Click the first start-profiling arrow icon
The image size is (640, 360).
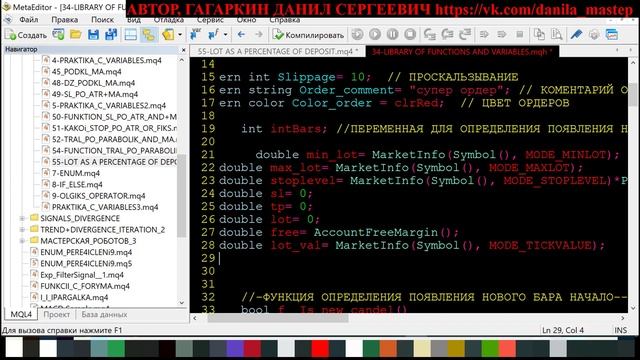point(484,35)
